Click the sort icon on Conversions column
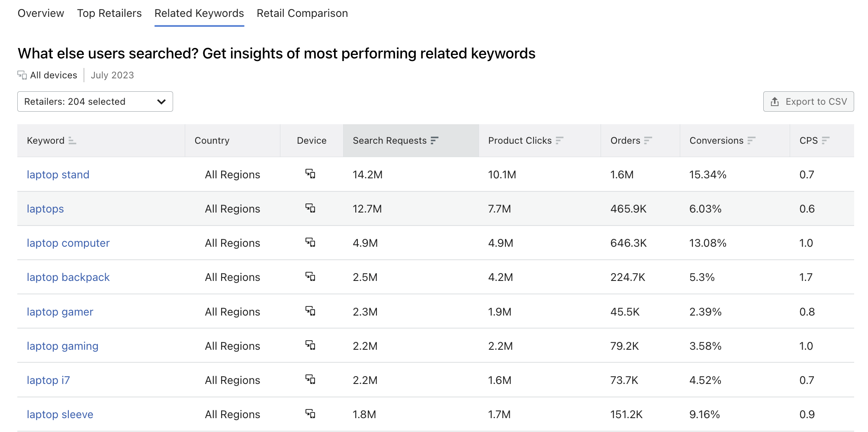Viewport: 868px width, 432px height. (752, 140)
